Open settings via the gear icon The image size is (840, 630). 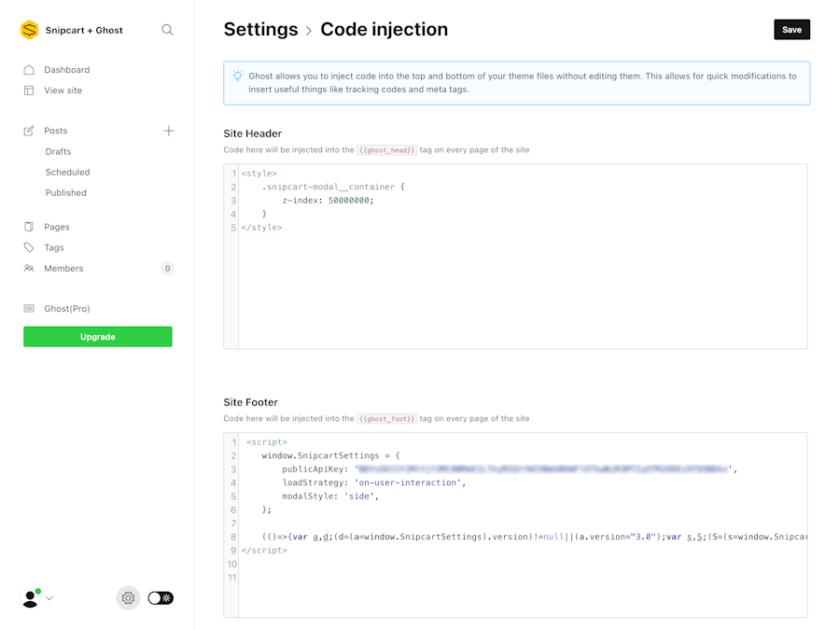(x=128, y=598)
